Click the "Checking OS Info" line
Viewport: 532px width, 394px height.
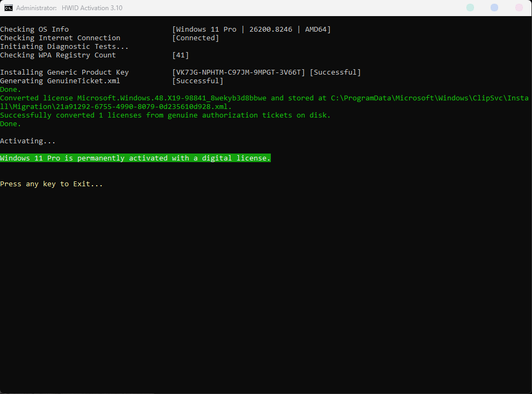pyautogui.click(x=34, y=30)
